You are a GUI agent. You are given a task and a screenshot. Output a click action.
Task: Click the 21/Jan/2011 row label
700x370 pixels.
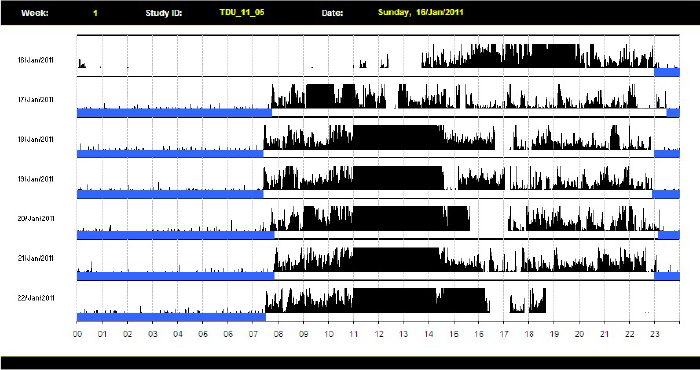pyautogui.click(x=36, y=258)
